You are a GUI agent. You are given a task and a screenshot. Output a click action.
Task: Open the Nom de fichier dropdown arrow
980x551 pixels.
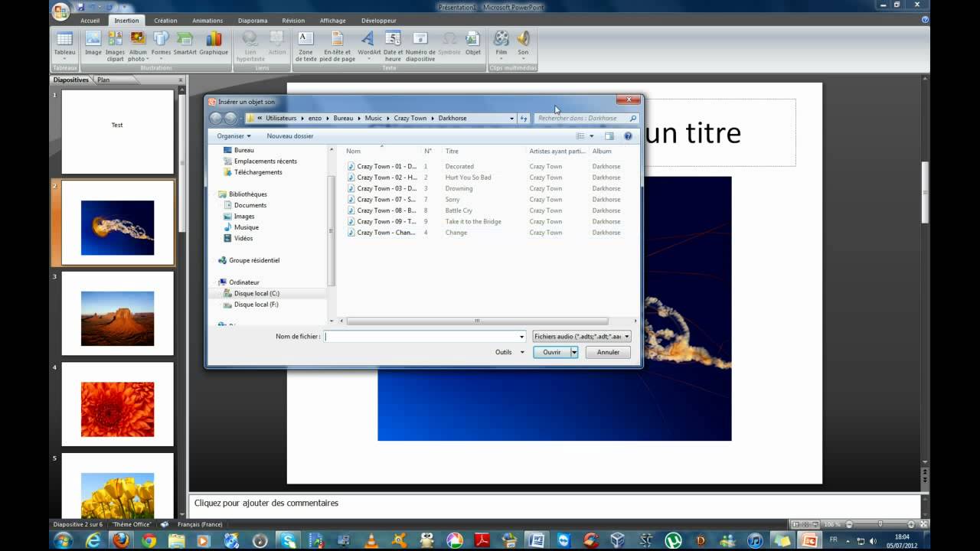(522, 337)
